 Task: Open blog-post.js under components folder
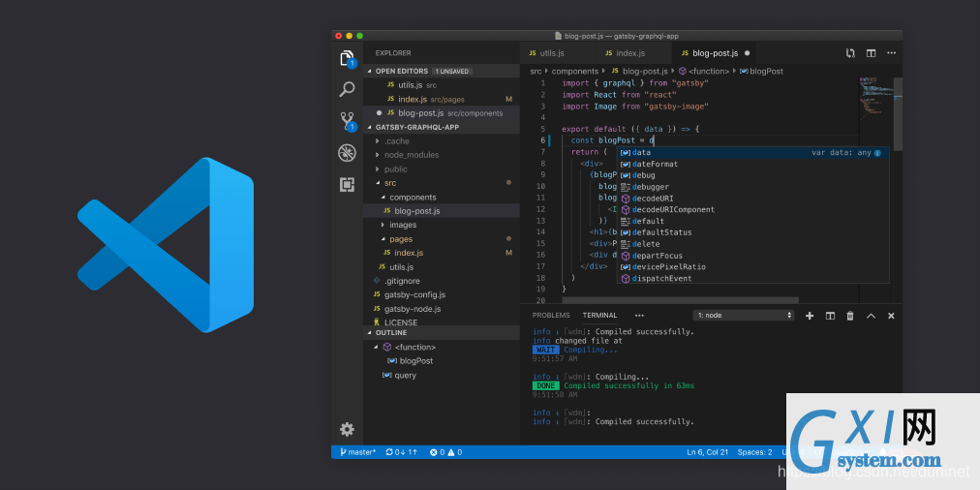tap(442, 211)
